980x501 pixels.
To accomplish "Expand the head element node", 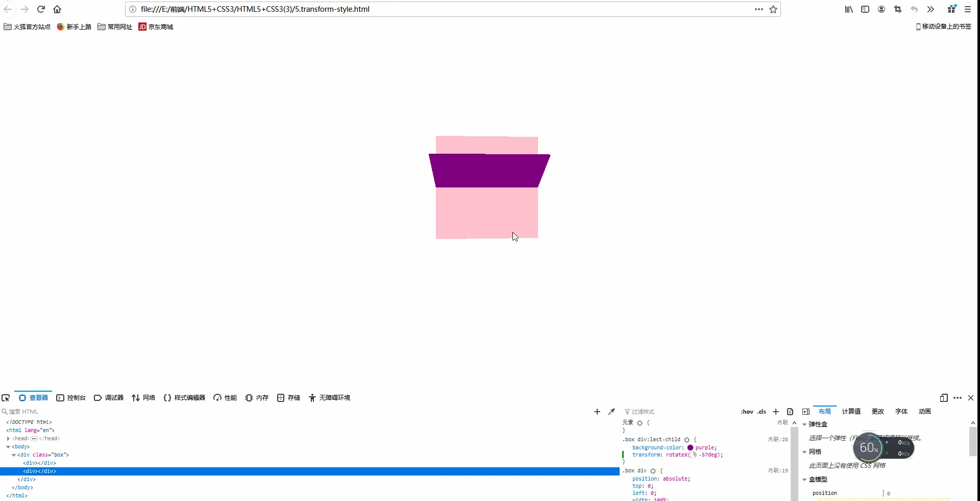I will 8,439.
